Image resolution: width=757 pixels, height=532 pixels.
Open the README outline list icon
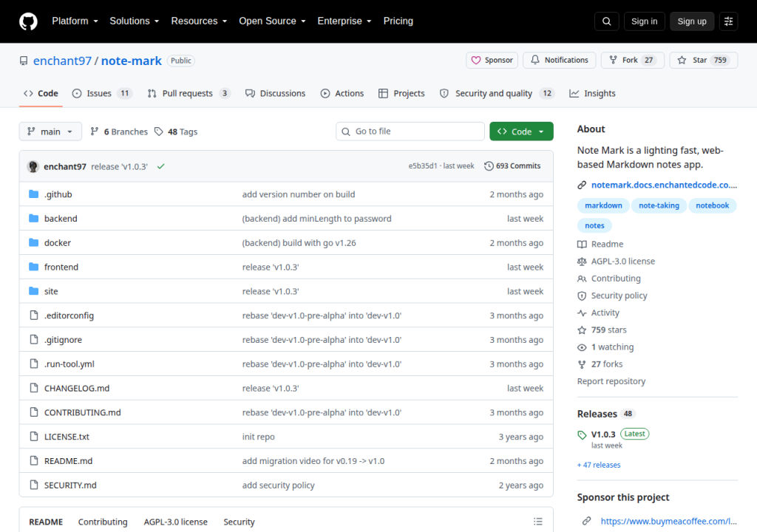tap(538, 522)
